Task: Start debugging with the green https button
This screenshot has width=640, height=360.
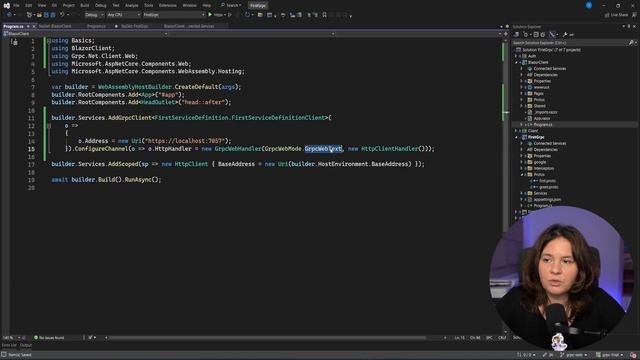Action: coord(216,15)
